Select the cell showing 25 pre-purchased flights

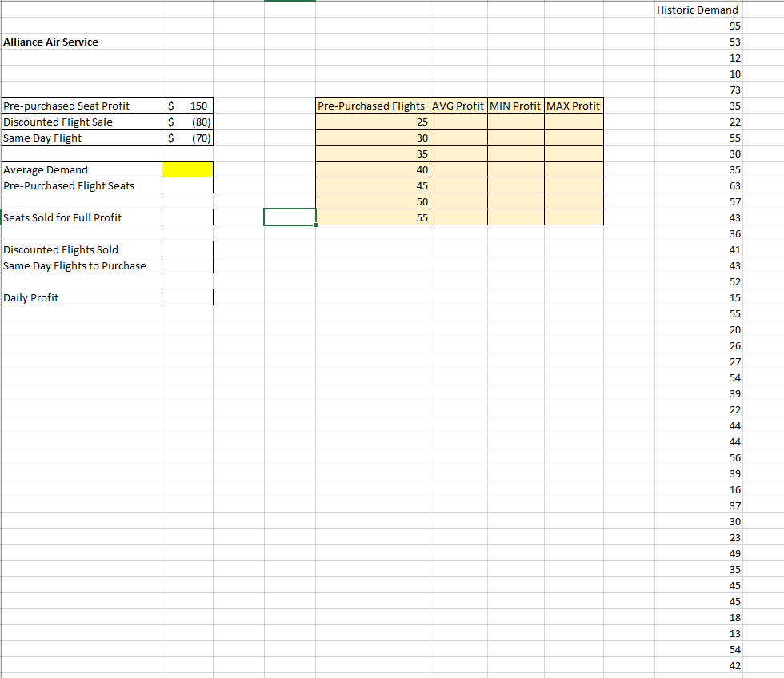[372, 122]
